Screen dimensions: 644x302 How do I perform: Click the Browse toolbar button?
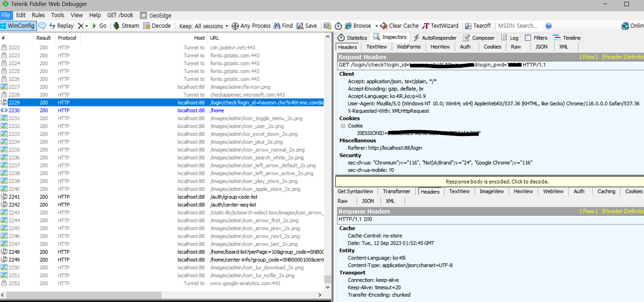[x=358, y=26]
